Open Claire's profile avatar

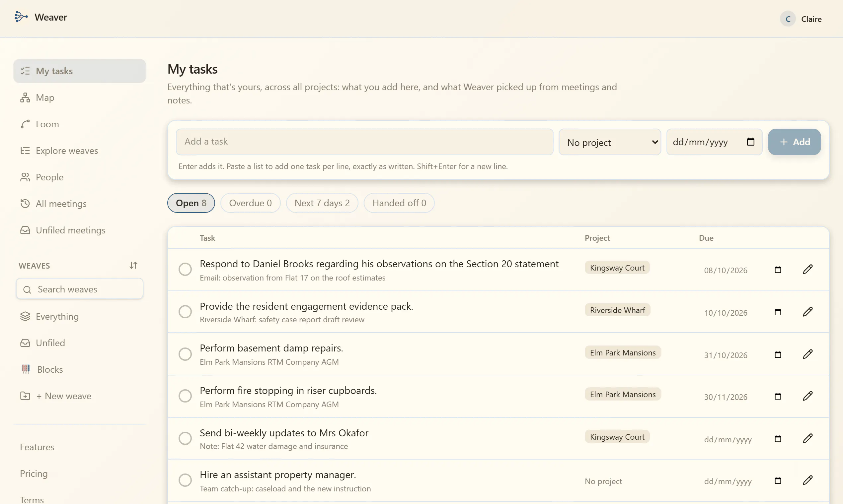point(788,19)
